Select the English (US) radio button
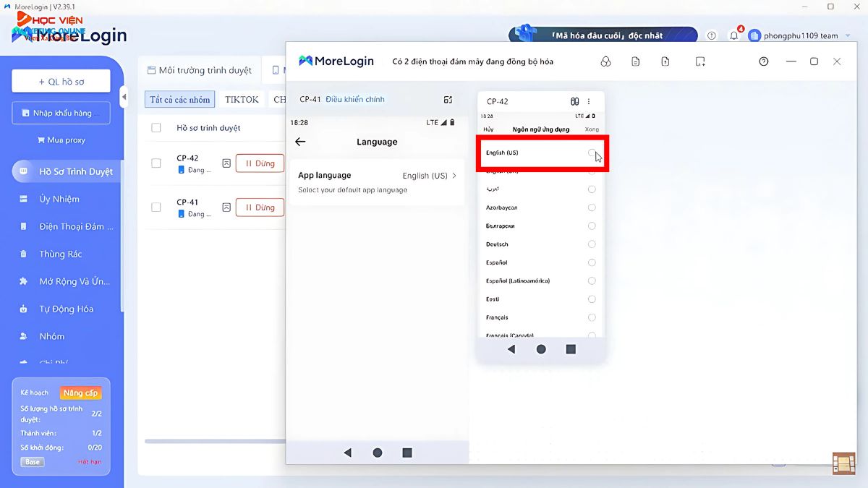Image resolution: width=868 pixels, height=488 pixels. (x=592, y=153)
